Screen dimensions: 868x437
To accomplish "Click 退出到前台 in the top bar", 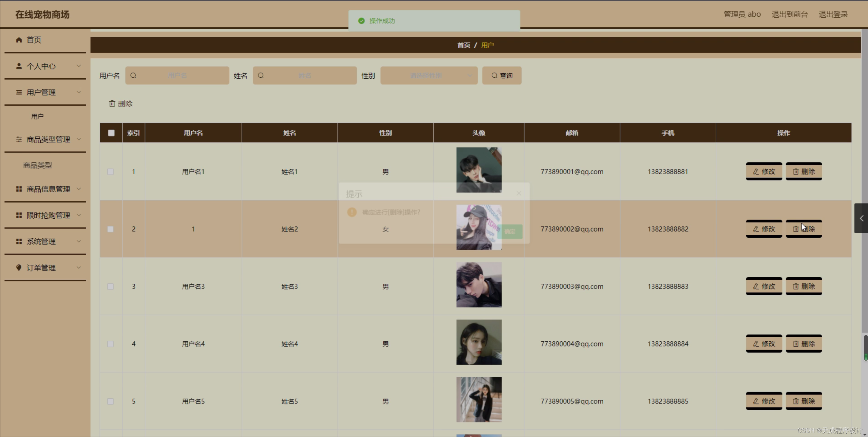I will [789, 14].
